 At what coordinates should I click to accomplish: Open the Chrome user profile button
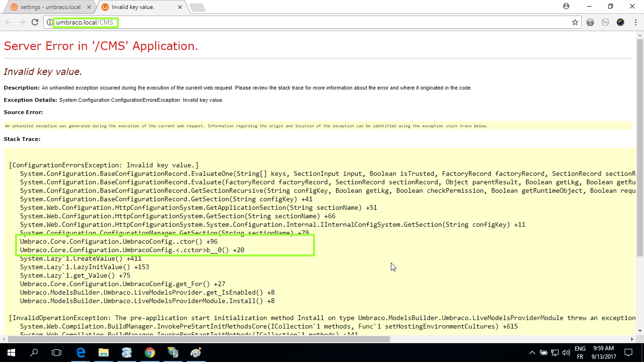[566, 7]
